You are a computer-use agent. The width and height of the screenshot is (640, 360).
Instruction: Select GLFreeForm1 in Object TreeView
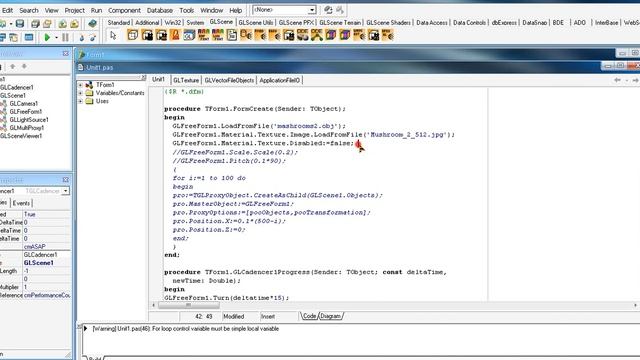tap(25, 112)
